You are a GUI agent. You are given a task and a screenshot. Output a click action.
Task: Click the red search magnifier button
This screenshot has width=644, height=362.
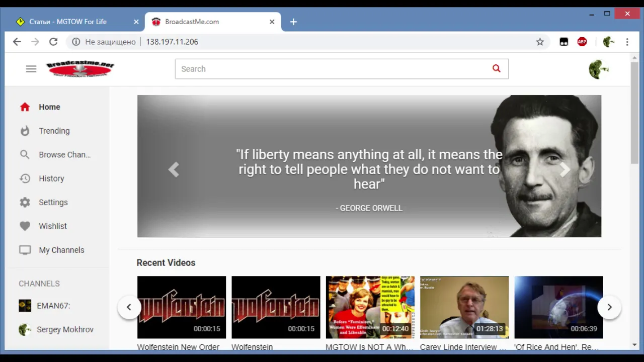point(497,69)
